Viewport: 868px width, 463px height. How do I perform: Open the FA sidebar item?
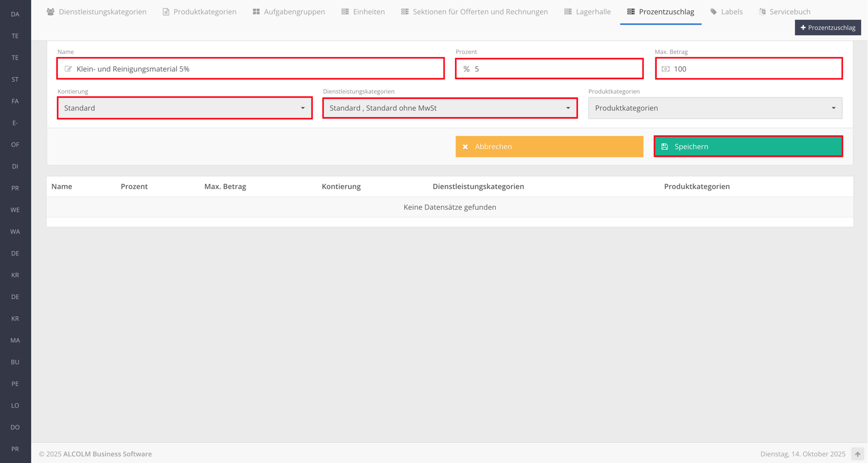coord(15,101)
